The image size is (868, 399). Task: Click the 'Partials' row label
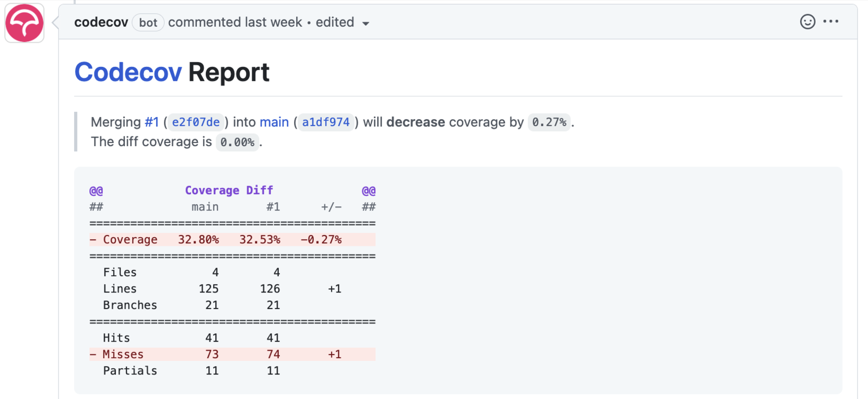click(x=130, y=371)
